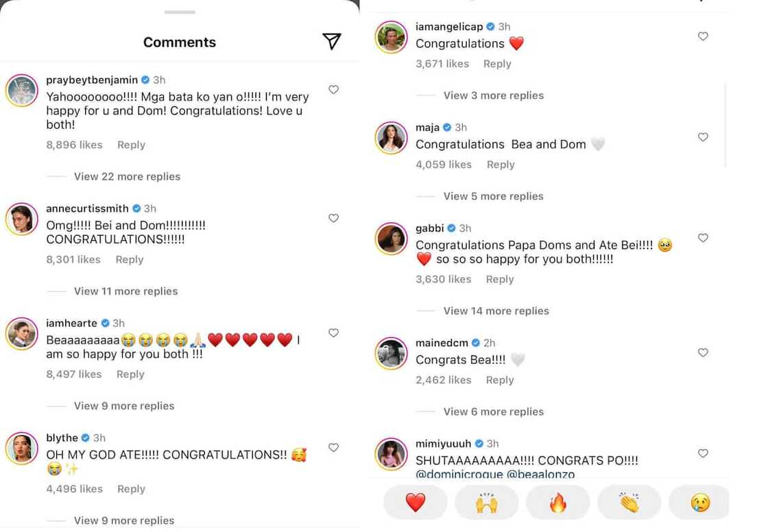Open the @dominicroque mention link
The height and width of the screenshot is (532, 768).
tap(459, 474)
